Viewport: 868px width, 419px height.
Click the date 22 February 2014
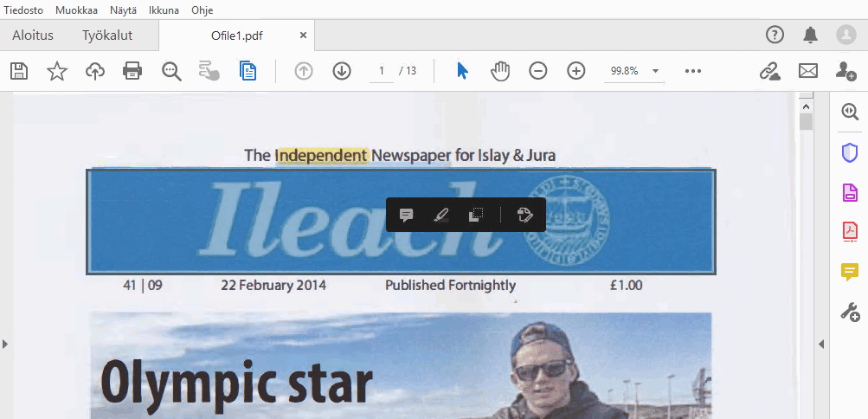(273, 286)
